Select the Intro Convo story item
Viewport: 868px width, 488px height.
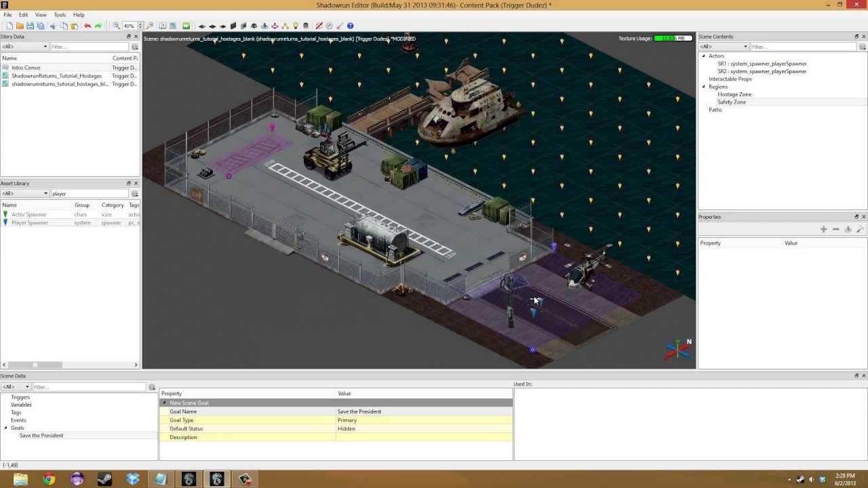click(26, 68)
